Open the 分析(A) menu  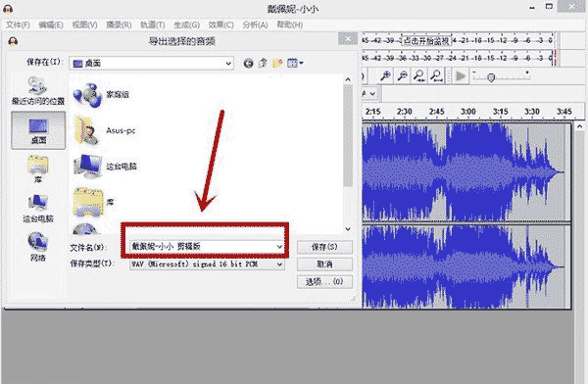click(255, 25)
